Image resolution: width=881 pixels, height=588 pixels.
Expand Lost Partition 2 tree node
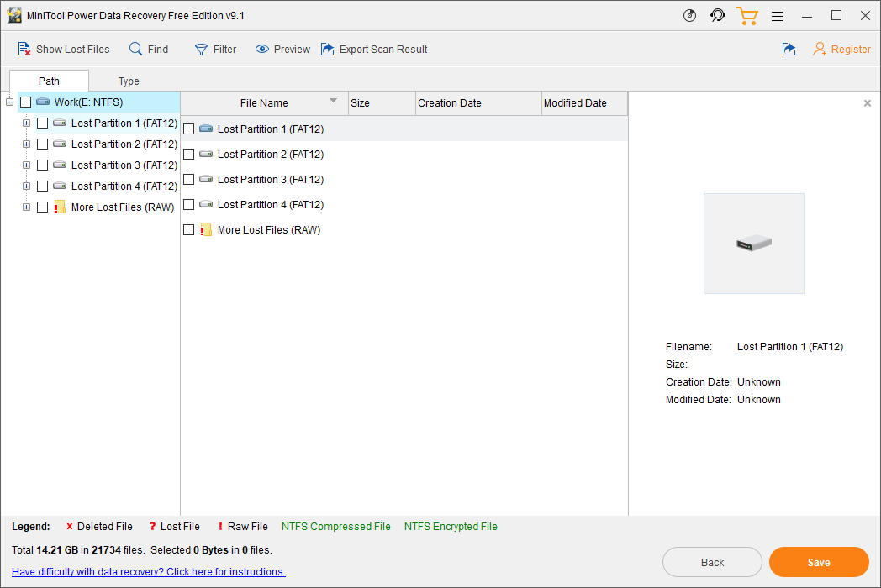(26, 144)
